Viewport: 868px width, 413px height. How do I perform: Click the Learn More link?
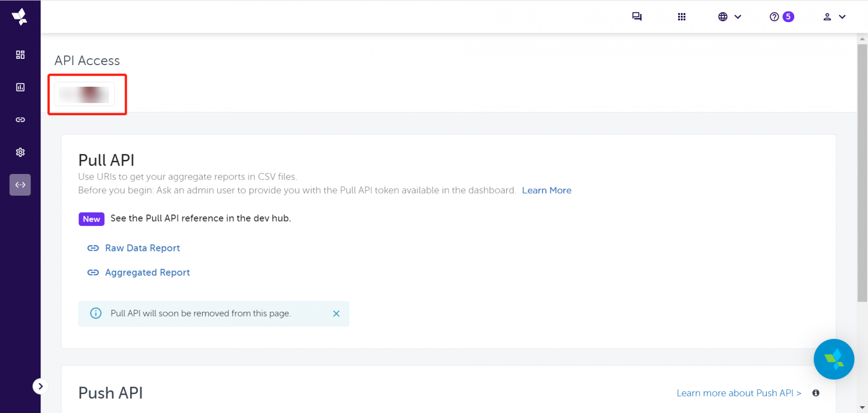[x=546, y=190]
